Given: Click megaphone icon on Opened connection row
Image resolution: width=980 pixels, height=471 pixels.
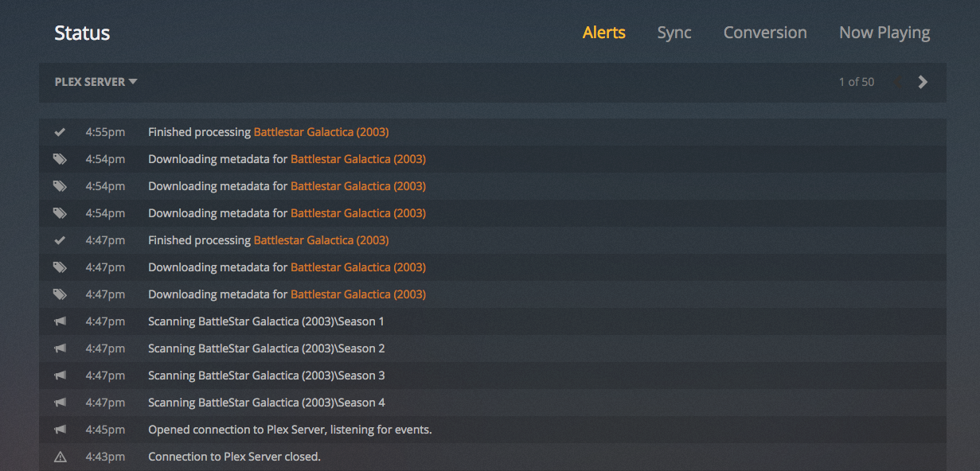Looking at the screenshot, I should 60,430.
